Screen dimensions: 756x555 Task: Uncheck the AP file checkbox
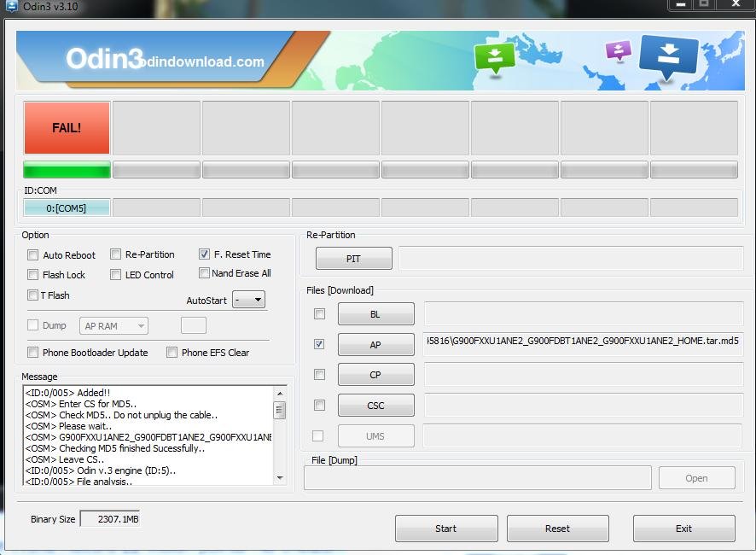(319, 344)
